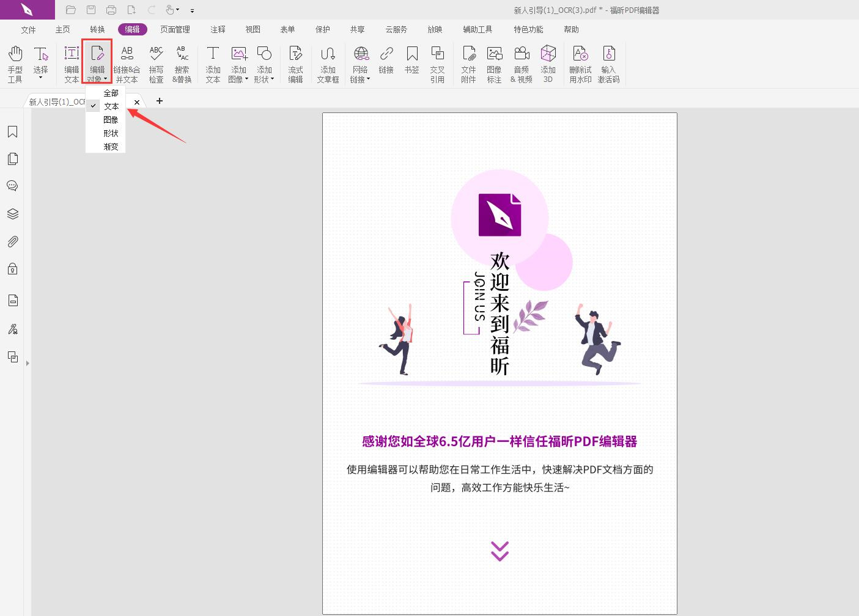Open 输入激活码 activation code entry
Screen dimensions: 859x616
pos(608,63)
